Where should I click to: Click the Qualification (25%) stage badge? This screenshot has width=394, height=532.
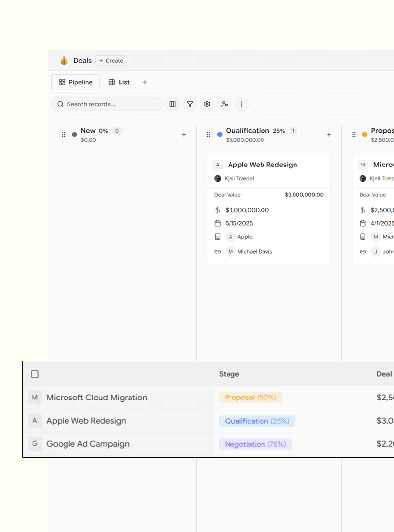(257, 421)
